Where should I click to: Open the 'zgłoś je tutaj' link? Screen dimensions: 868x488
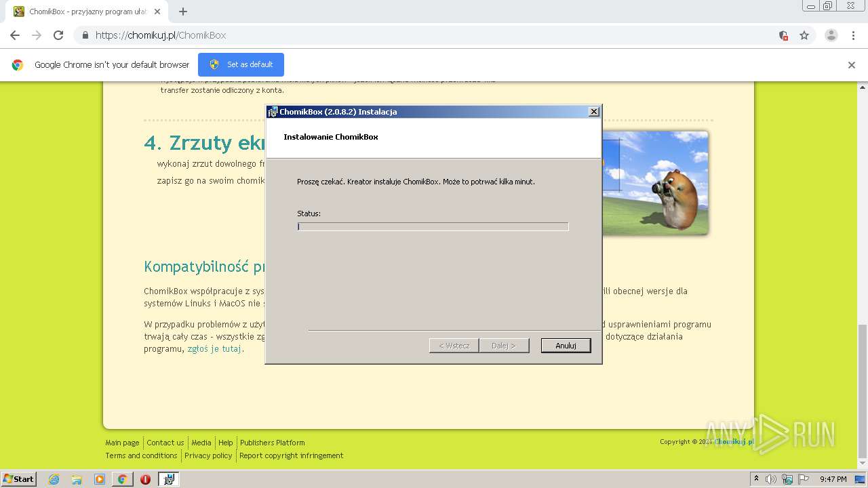tap(214, 349)
